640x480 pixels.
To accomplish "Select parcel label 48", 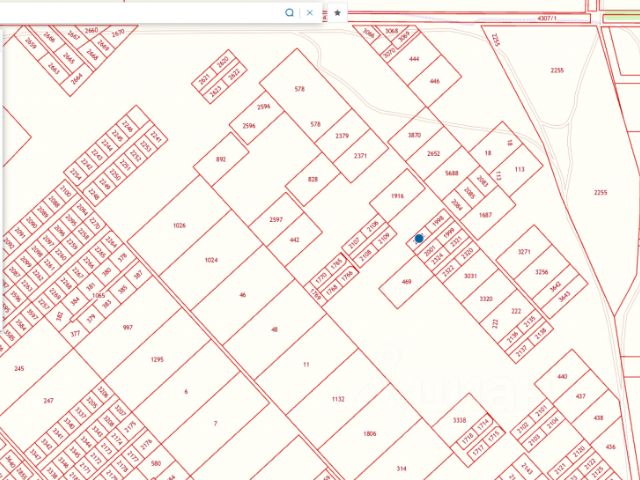I will [275, 329].
